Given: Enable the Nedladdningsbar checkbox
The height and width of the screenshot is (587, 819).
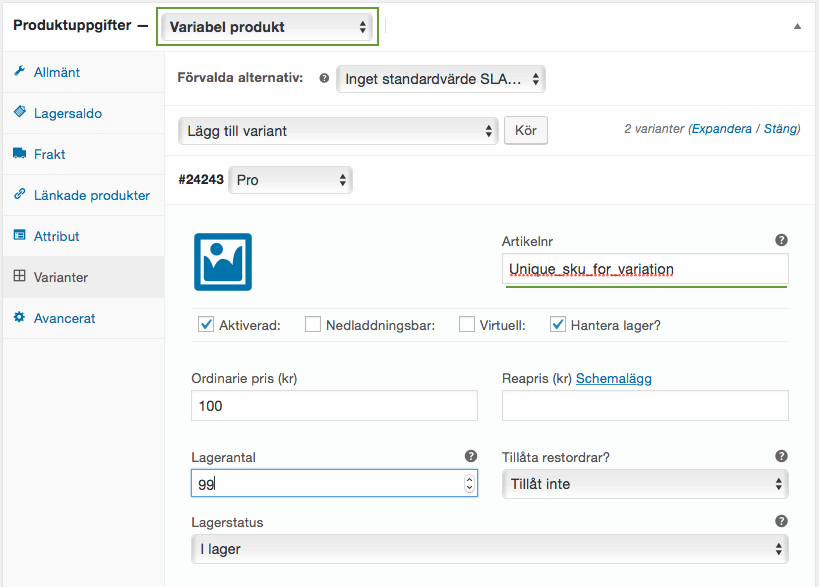Looking at the screenshot, I should pos(313,324).
